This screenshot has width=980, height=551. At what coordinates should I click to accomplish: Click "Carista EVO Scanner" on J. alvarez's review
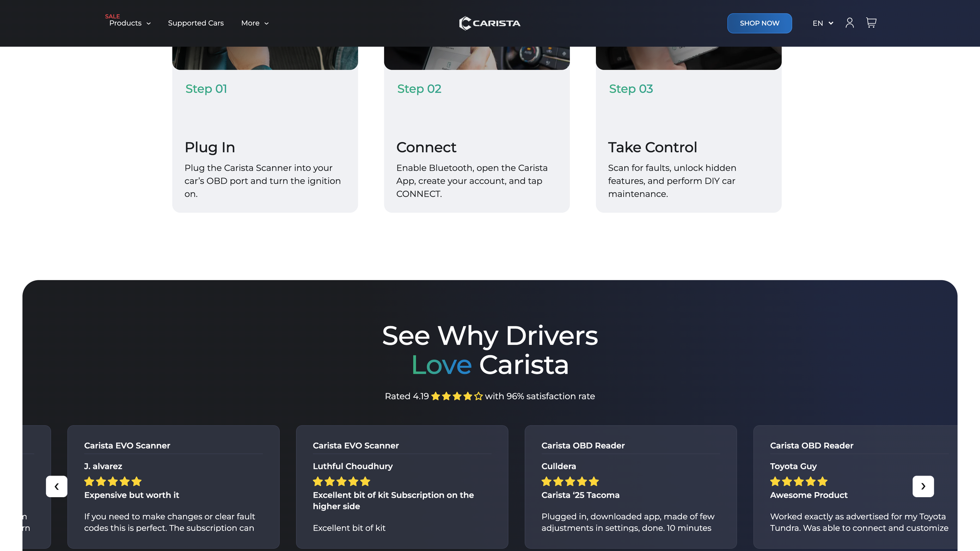pyautogui.click(x=127, y=446)
